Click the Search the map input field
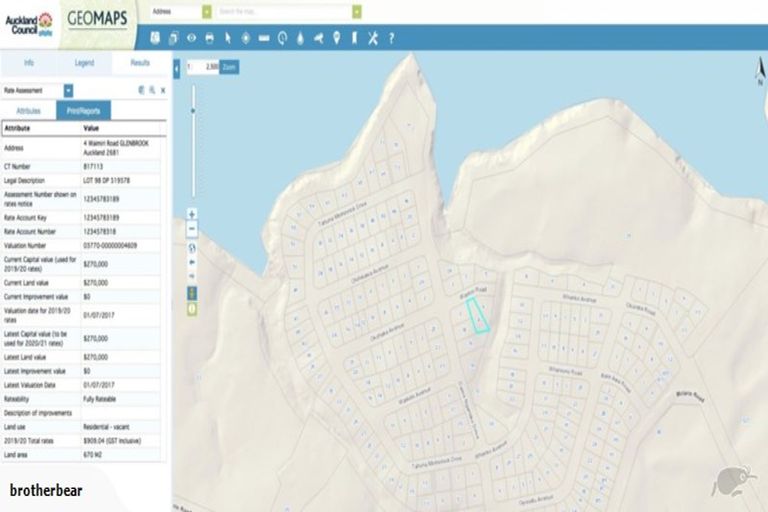This screenshot has height=512, width=768. point(284,11)
